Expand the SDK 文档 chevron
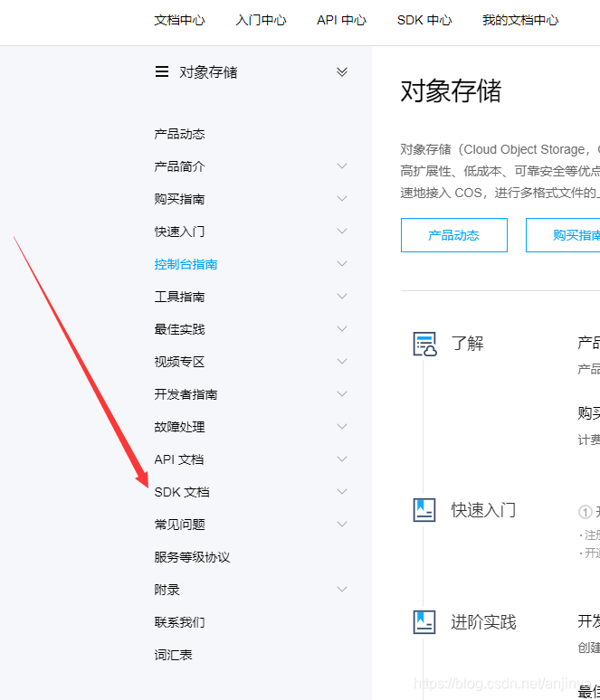 click(x=342, y=492)
